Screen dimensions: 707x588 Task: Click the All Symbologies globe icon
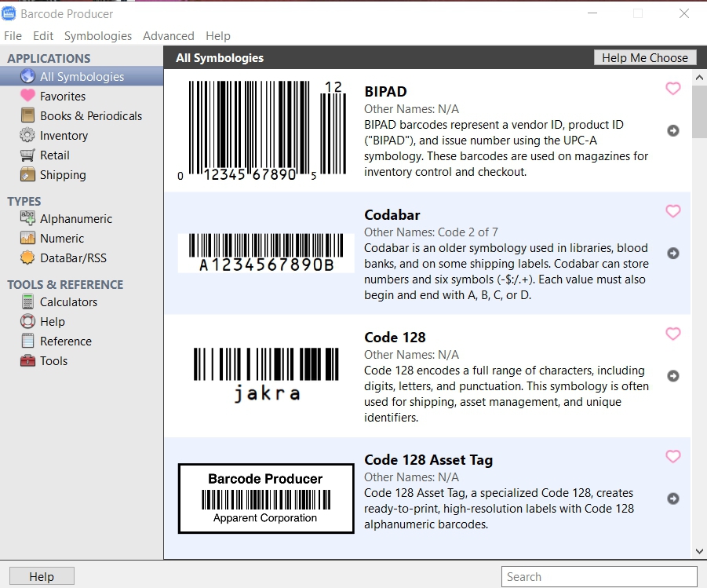coord(27,76)
